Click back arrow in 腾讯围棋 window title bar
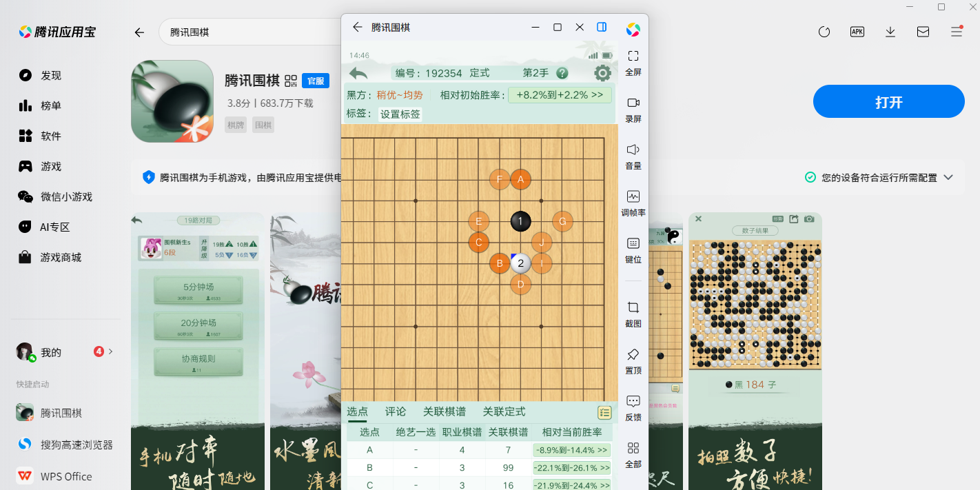The image size is (980, 490). 357,27
